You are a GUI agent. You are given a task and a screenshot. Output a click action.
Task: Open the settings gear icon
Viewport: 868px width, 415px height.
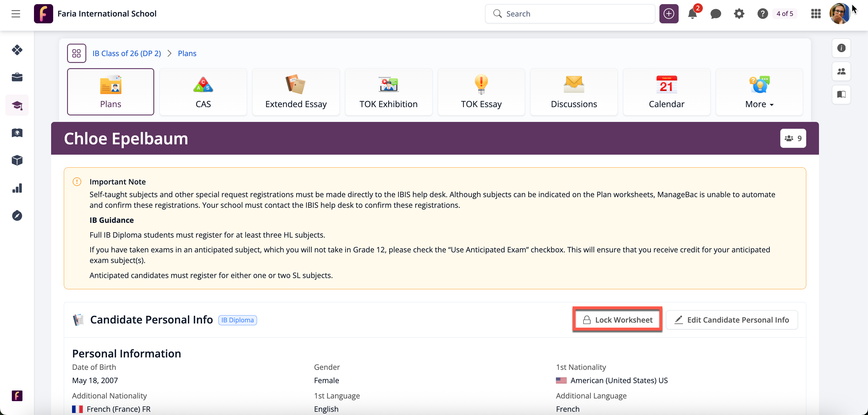click(739, 14)
